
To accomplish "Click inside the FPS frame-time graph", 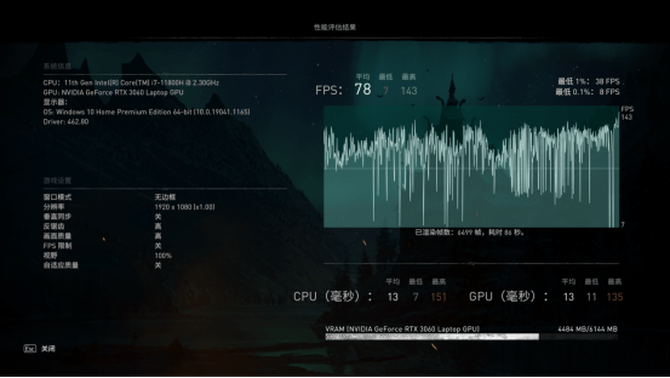I will click(471, 167).
